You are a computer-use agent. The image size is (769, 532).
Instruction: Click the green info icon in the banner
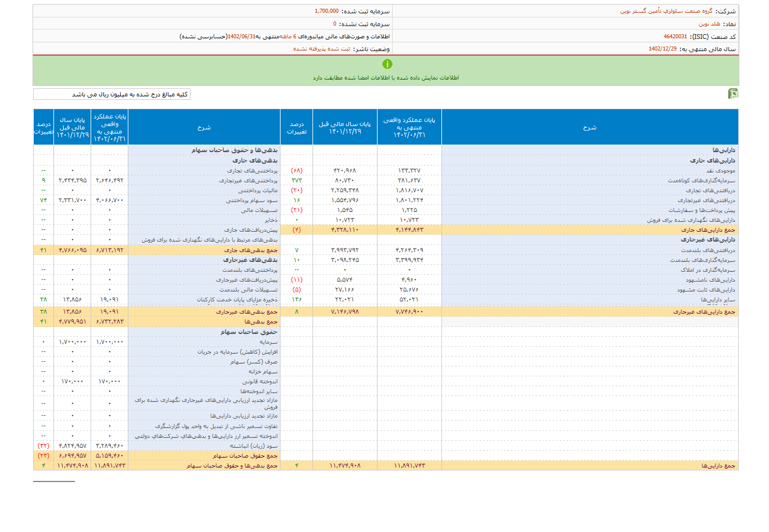pos(387,64)
